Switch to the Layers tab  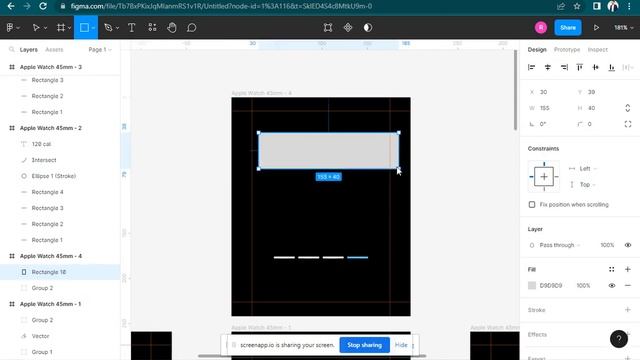click(29, 49)
